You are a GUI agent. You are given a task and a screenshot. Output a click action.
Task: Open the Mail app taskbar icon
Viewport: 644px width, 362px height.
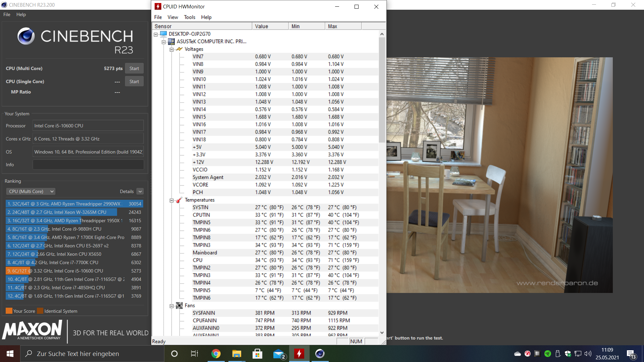pos(278,354)
